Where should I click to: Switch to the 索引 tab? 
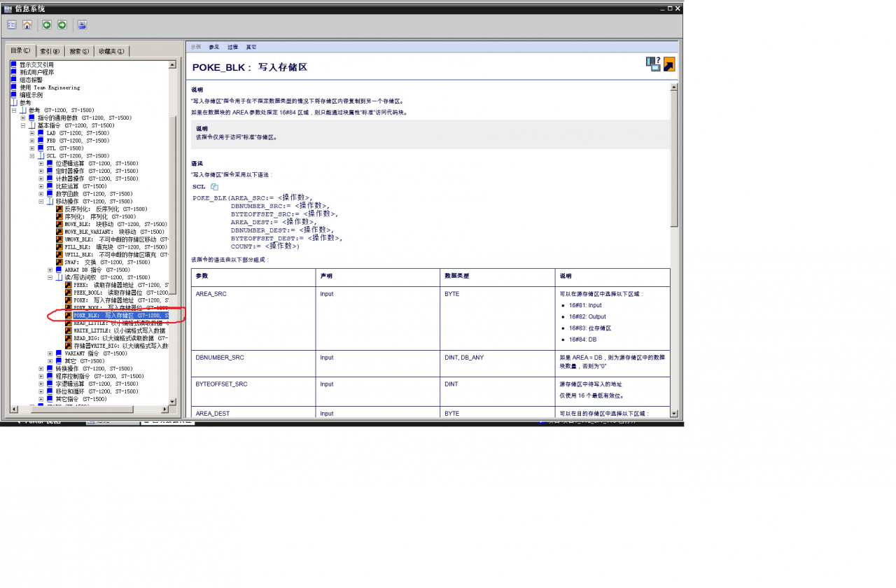[x=50, y=51]
